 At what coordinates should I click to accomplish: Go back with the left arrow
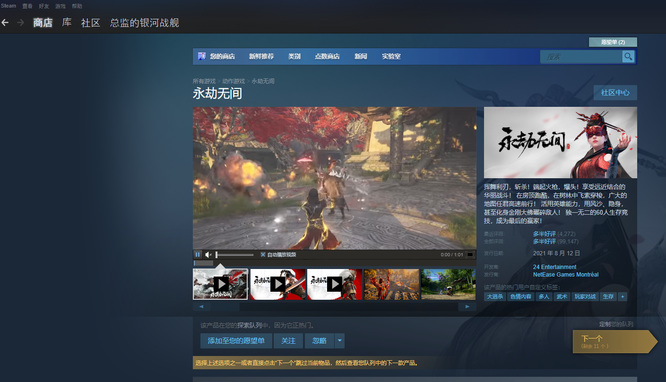click(x=5, y=23)
